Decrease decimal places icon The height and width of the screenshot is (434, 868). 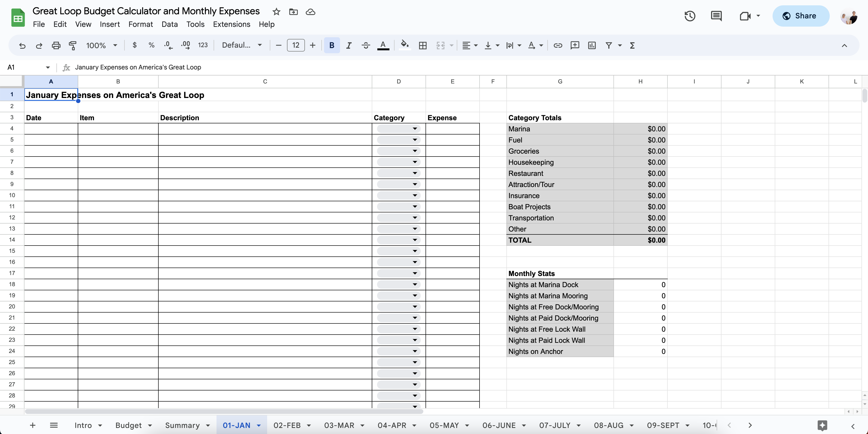pos(168,45)
